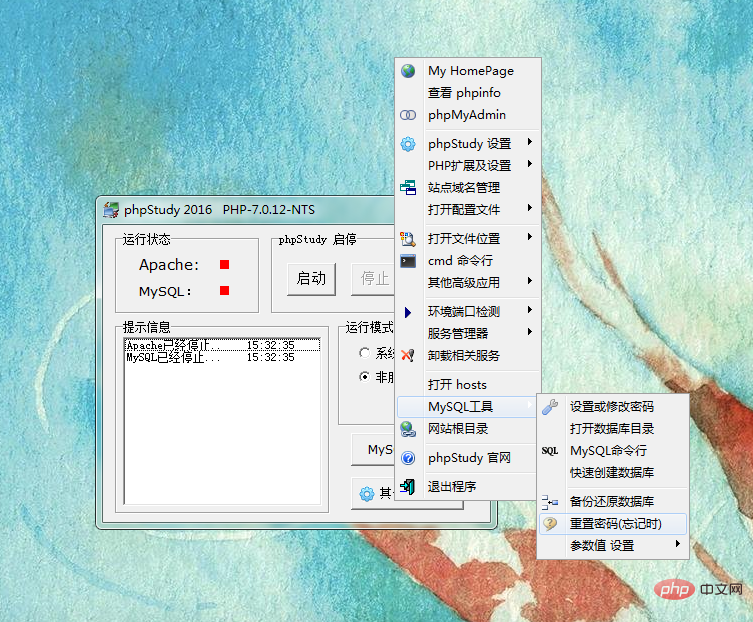Open 网站根目录 from the menu

468,429
